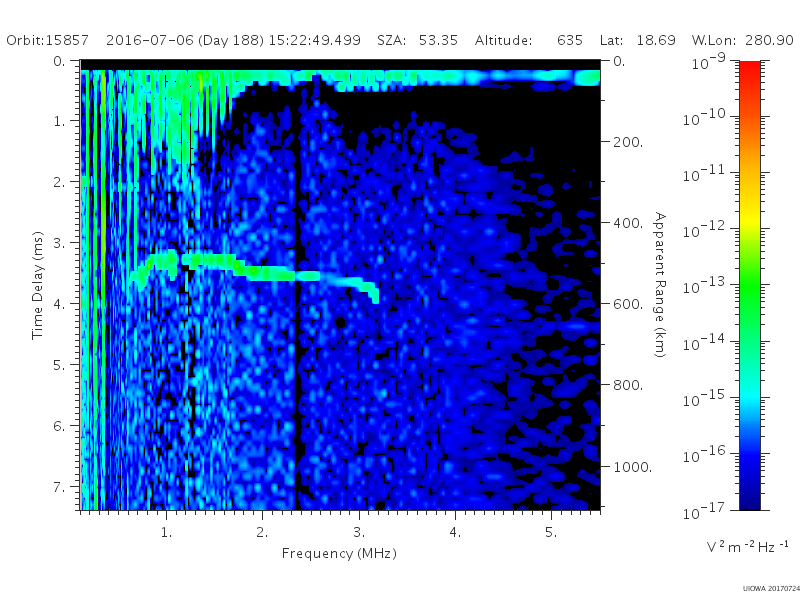Click the 4. tick label on frequency axis
The height and width of the screenshot is (600, 800).
455,532
